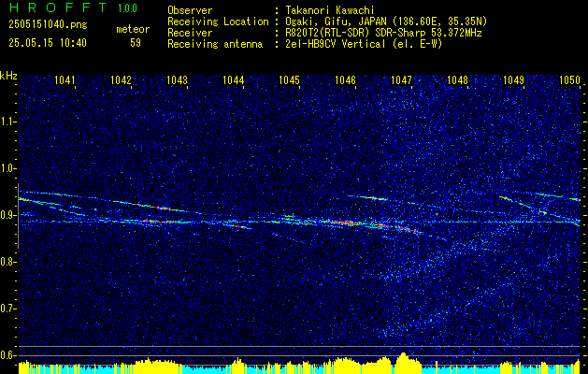Click the 1043 time marker

(177, 79)
